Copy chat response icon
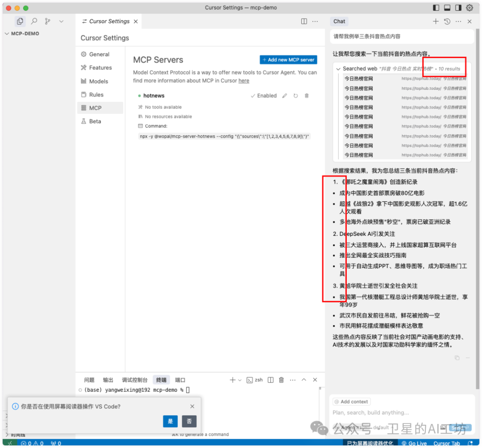This screenshot has width=482, height=448. click(457, 357)
